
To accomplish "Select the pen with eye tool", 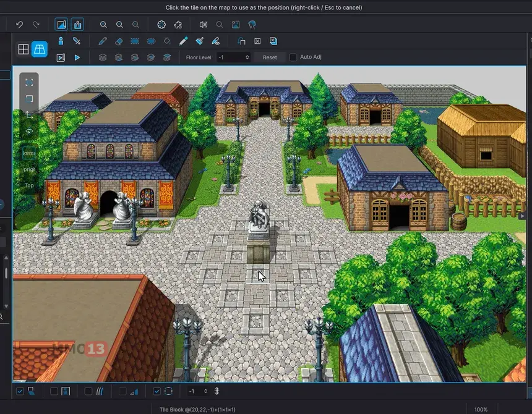I will point(216,41).
